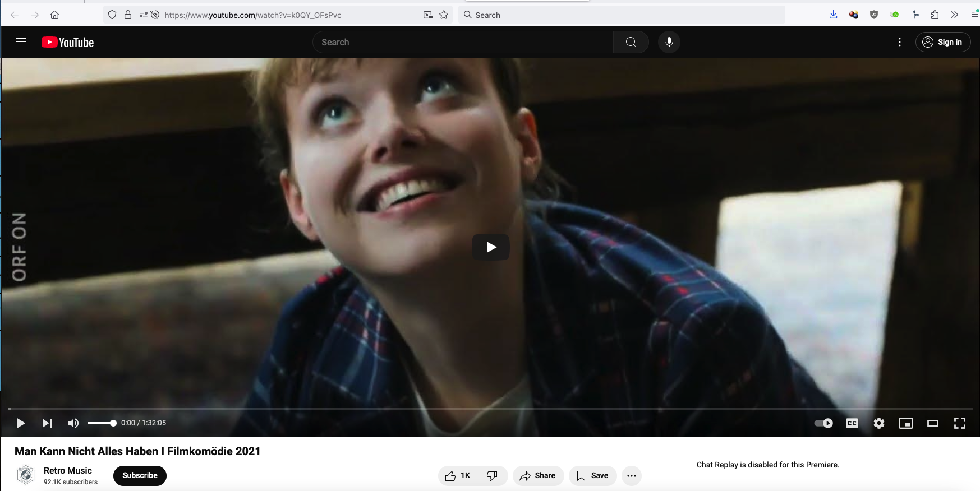Open the Retro Music channel name link
The image size is (980, 491).
click(68, 471)
